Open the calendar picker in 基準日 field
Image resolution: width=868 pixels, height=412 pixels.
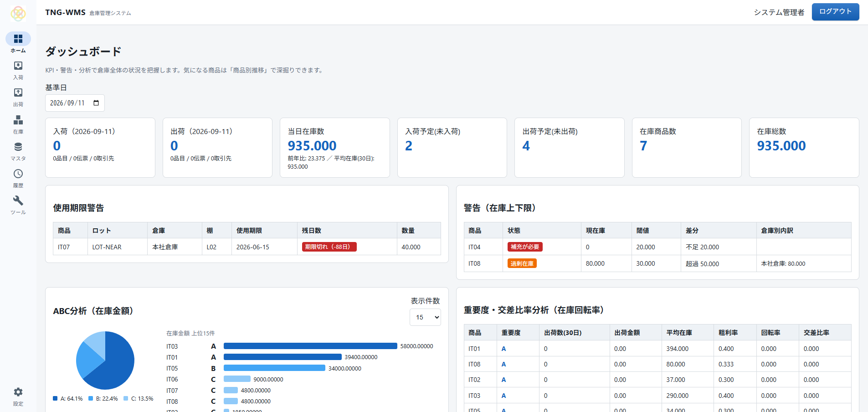click(96, 103)
